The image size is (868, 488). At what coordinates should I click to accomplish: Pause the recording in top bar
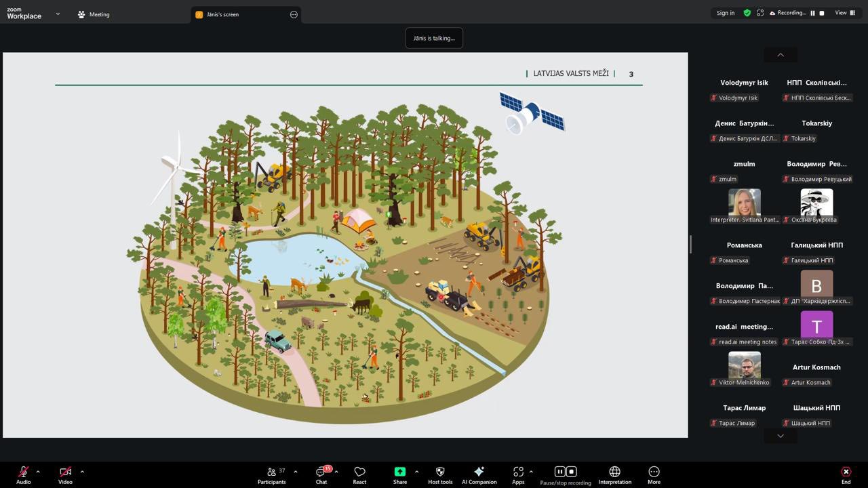tap(812, 13)
